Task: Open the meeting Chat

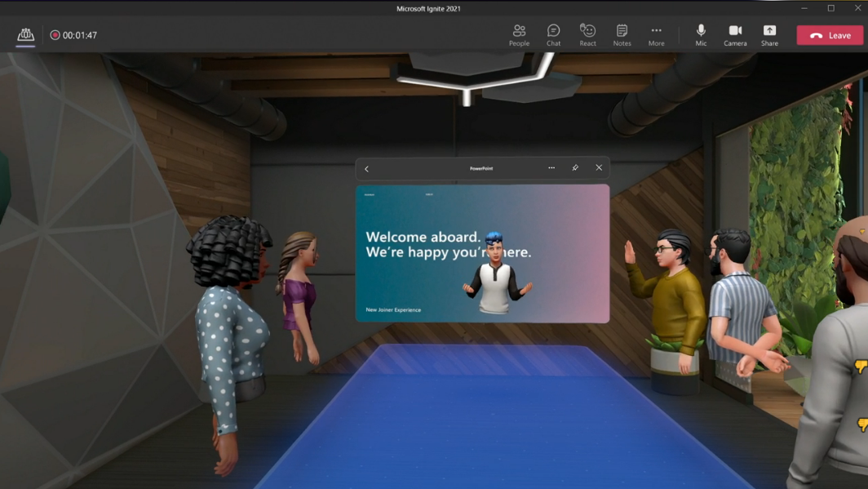Action: point(553,35)
